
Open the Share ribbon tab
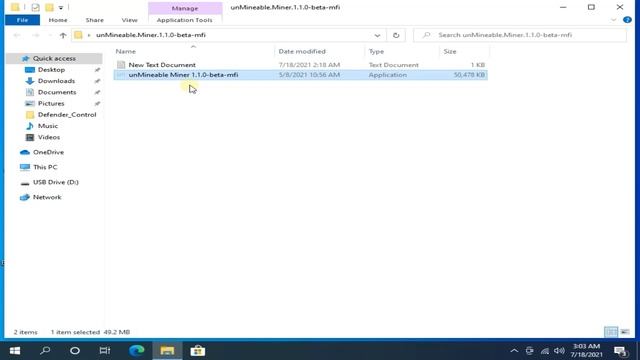[x=95, y=20]
